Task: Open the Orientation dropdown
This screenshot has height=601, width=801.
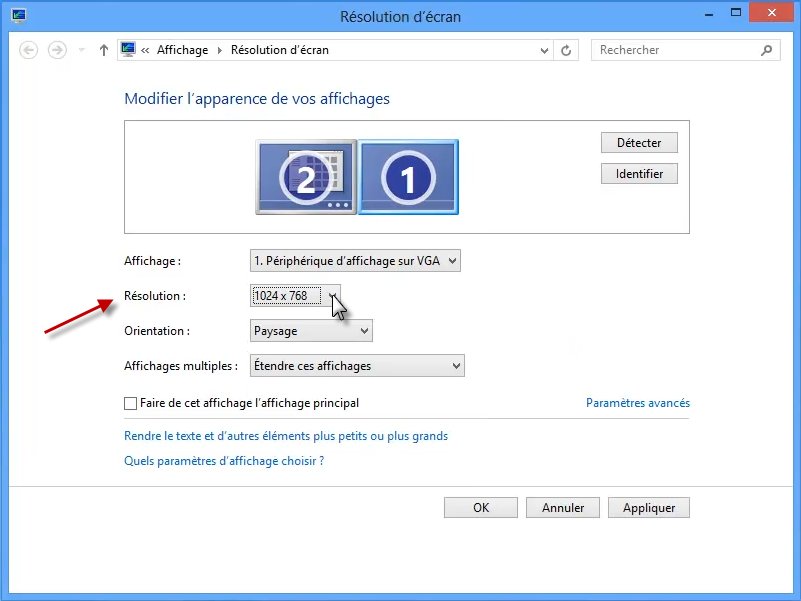Action: click(x=310, y=331)
